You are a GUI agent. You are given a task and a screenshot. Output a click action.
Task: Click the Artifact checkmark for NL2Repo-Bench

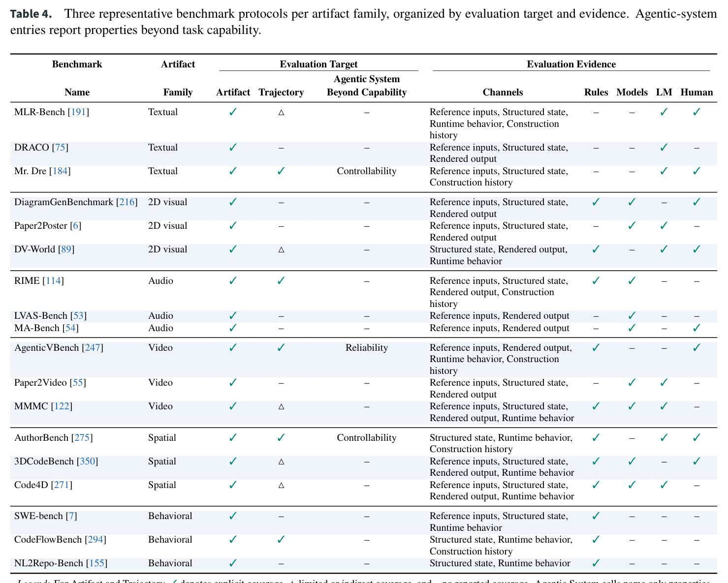pyautogui.click(x=233, y=563)
